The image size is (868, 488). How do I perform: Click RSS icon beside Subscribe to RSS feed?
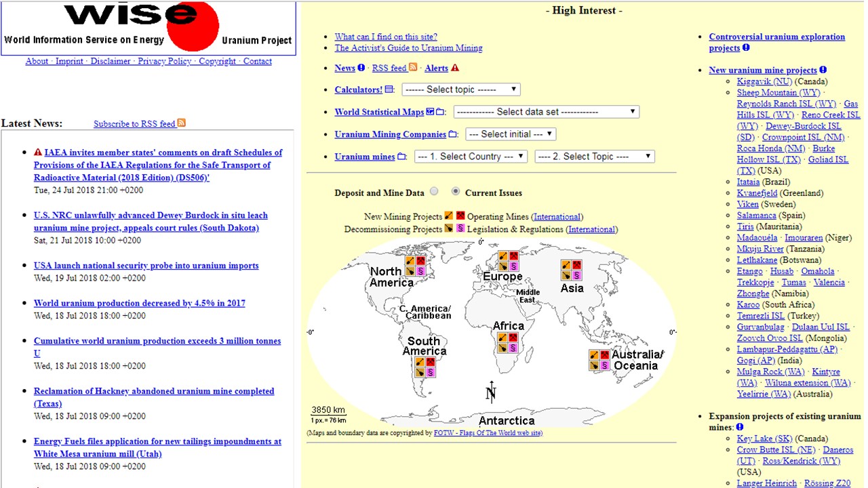point(181,123)
